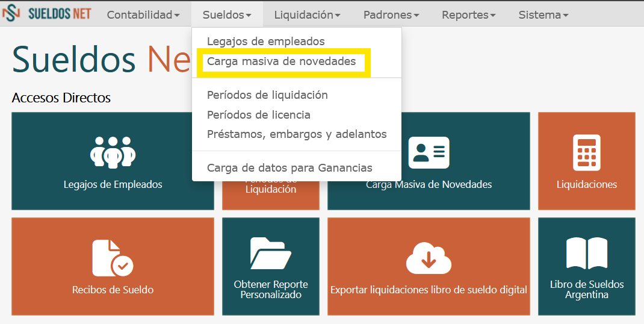Open the Reportes dropdown menu
This screenshot has width=644, height=324.
(x=469, y=14)
